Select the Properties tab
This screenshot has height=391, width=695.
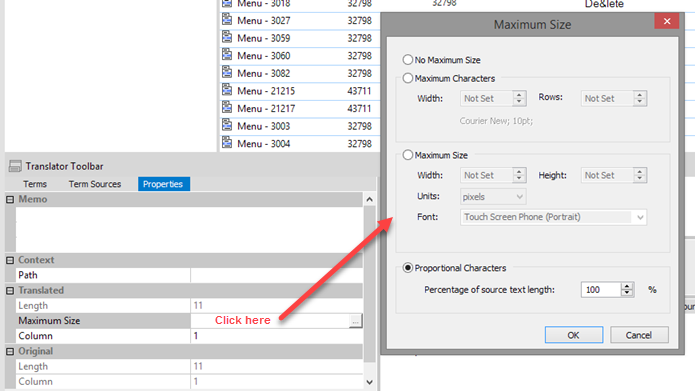[164, 184]
